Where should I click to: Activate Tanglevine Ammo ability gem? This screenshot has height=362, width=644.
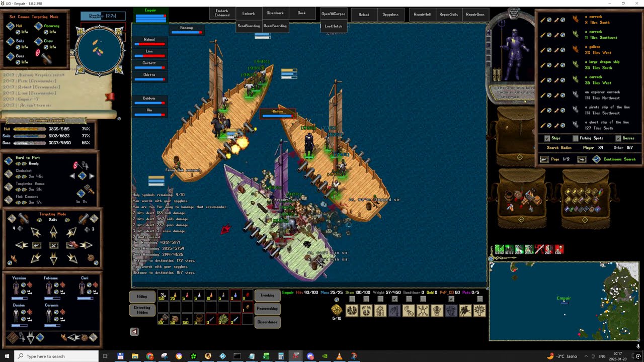[9, 187]
